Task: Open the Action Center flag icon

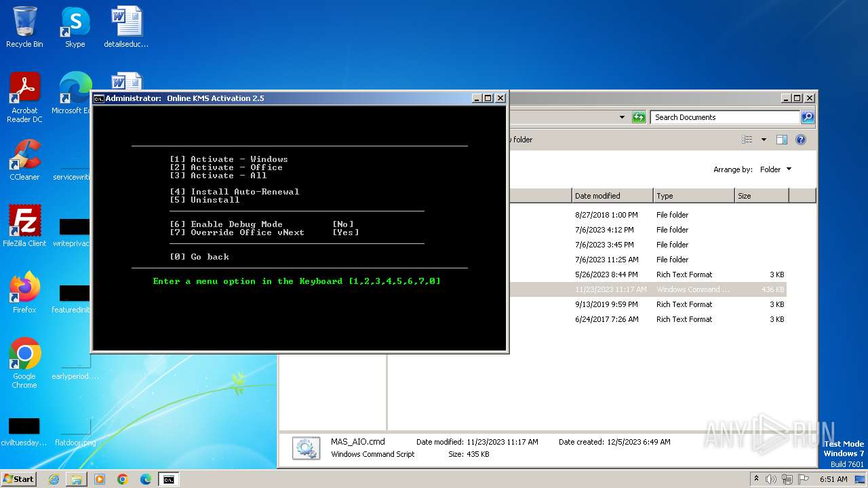Action: coord(803,479)
